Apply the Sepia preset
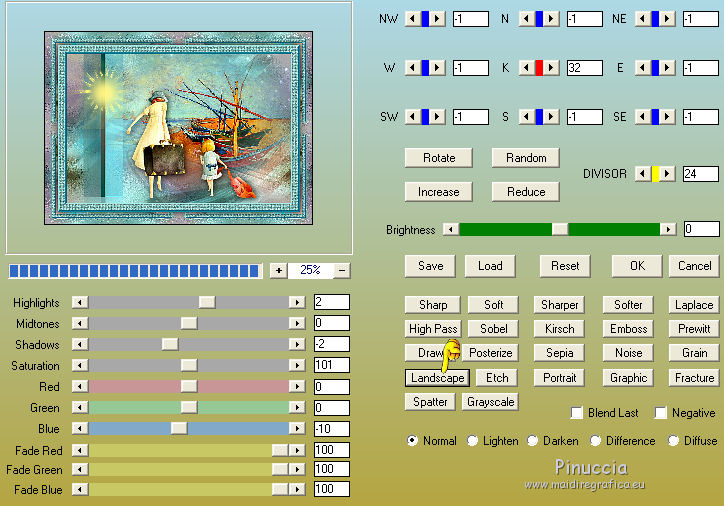724x506 pixels. coord(559,353)
